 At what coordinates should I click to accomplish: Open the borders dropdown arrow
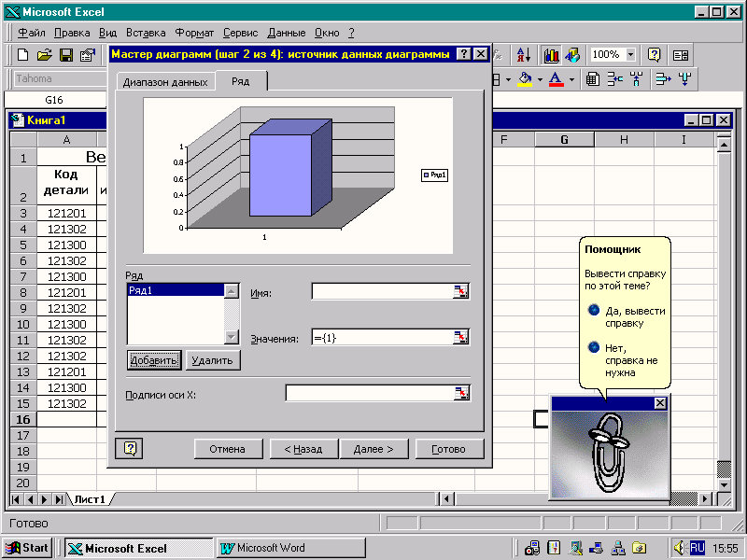click(508, 79)
